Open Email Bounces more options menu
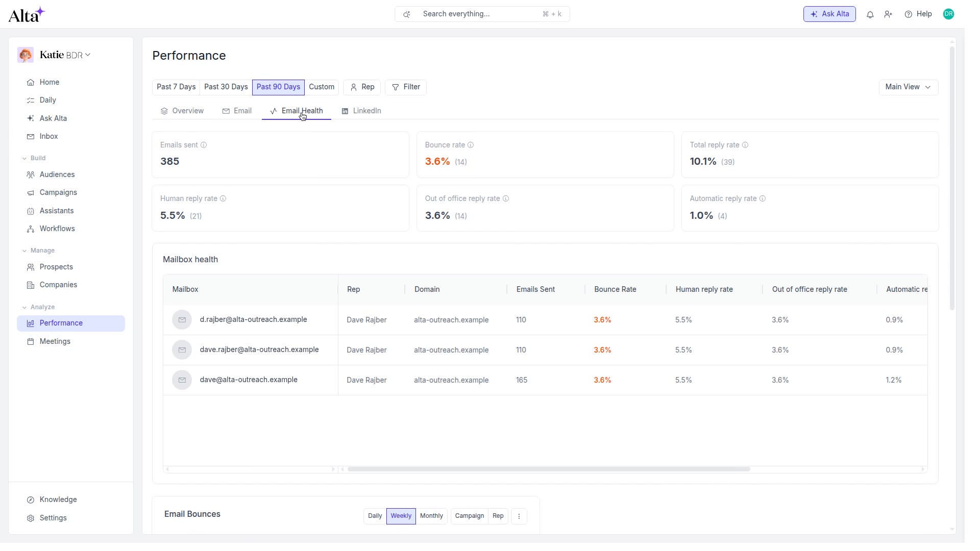The image size is (980, 551). click(519, 516)
